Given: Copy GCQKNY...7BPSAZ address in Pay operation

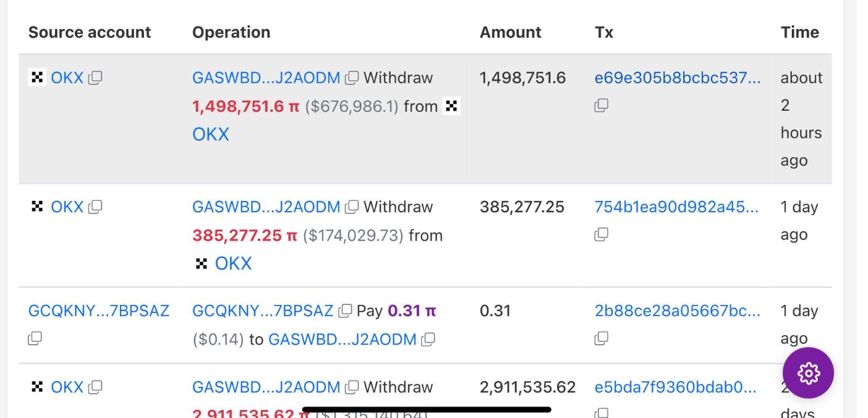Looking at the screenshot, I should click(346, 310).
